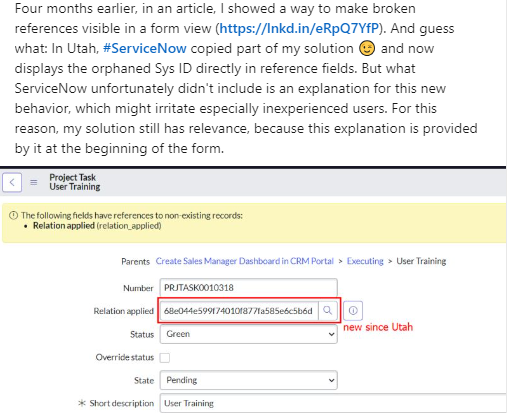517x413 pixels.
Task: Open the Executing parent breadcrumb link
Action: point(365,261)
